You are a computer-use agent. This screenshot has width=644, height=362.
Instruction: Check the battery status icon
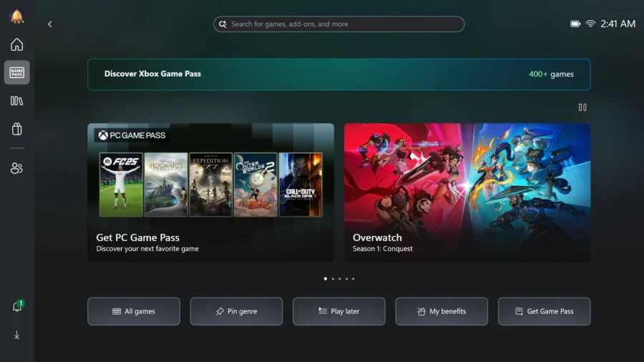click(x=575, y=24)
